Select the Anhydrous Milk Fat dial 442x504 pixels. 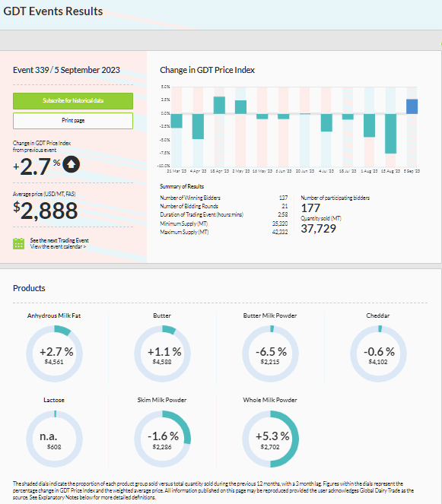click(x=54, y=353)
